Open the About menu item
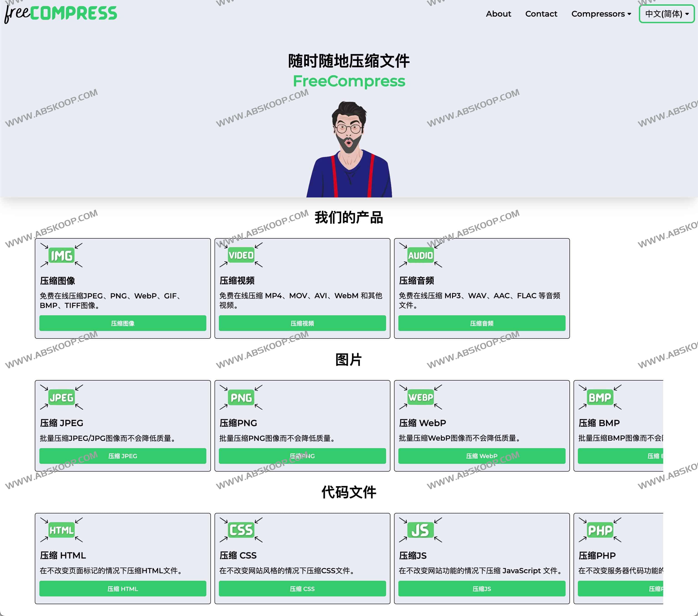 [498, 14]
